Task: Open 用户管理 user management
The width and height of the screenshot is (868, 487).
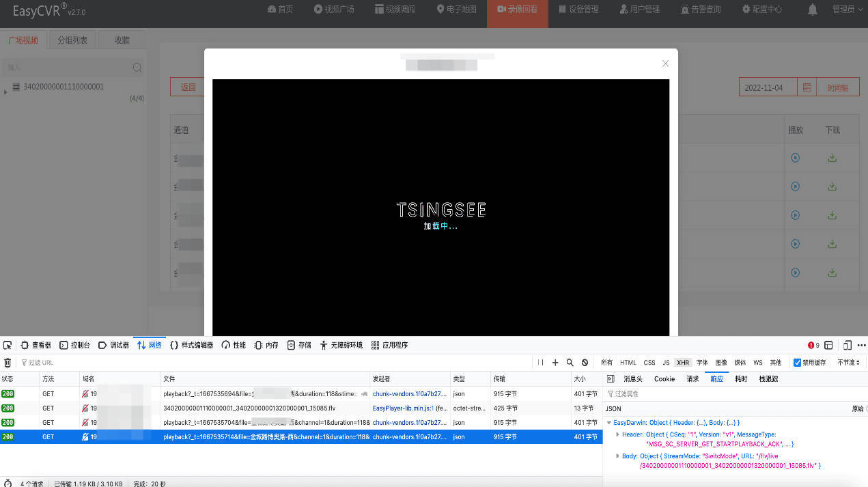Action: [x=640, y=10]
